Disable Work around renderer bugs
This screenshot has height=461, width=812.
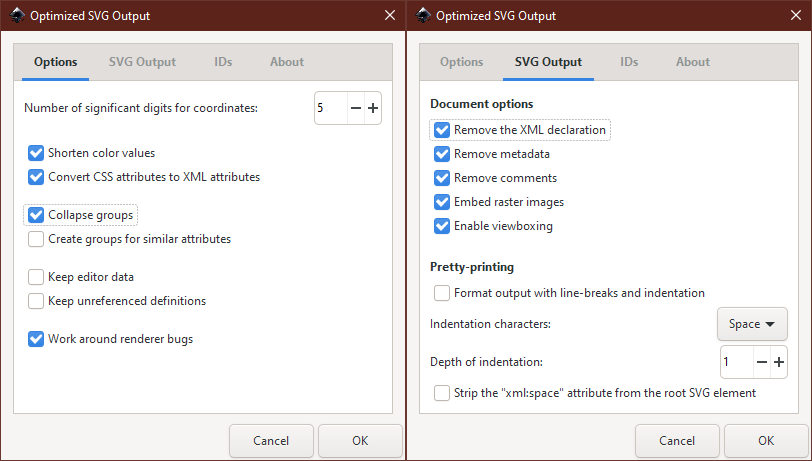pos(37,339)
